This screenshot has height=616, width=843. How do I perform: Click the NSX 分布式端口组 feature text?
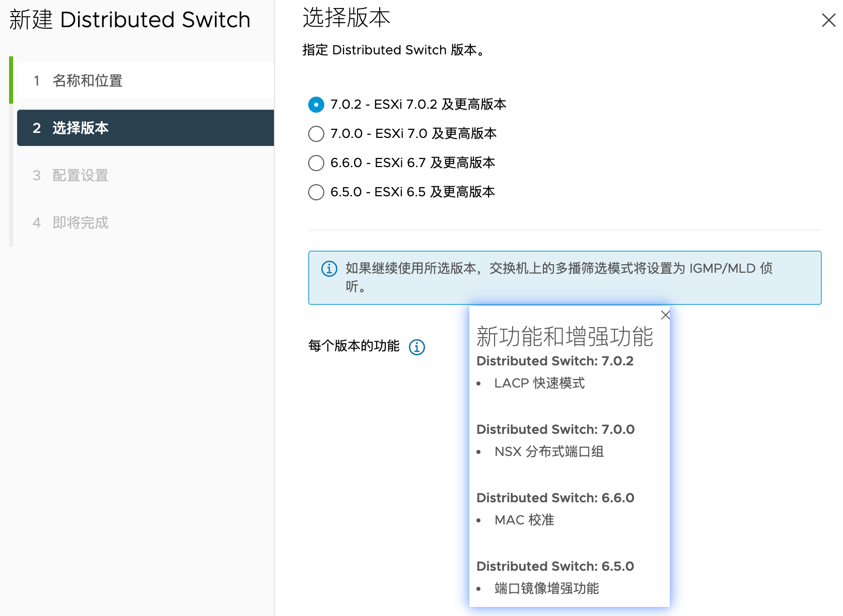[549, 451]
